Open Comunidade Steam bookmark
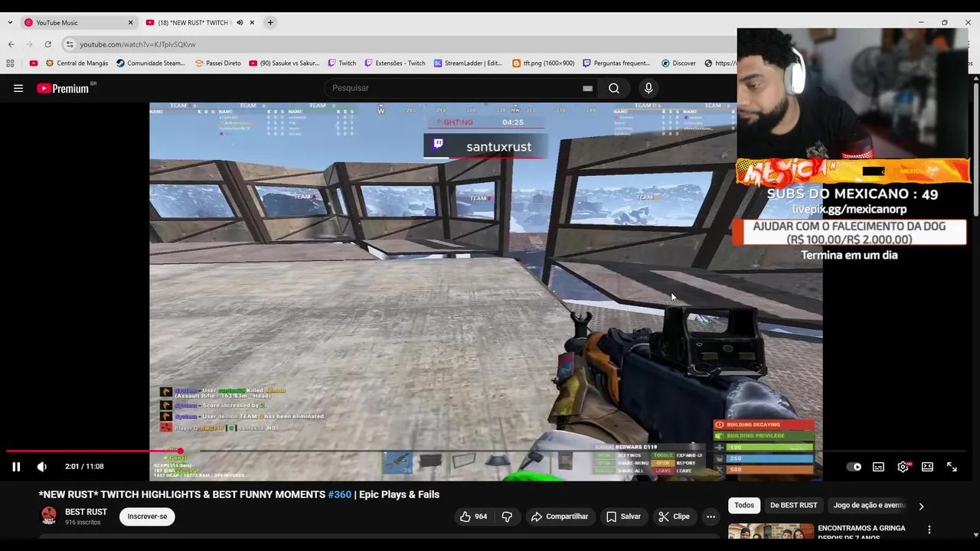Screen dimensions: 980x551 (150, 64)
